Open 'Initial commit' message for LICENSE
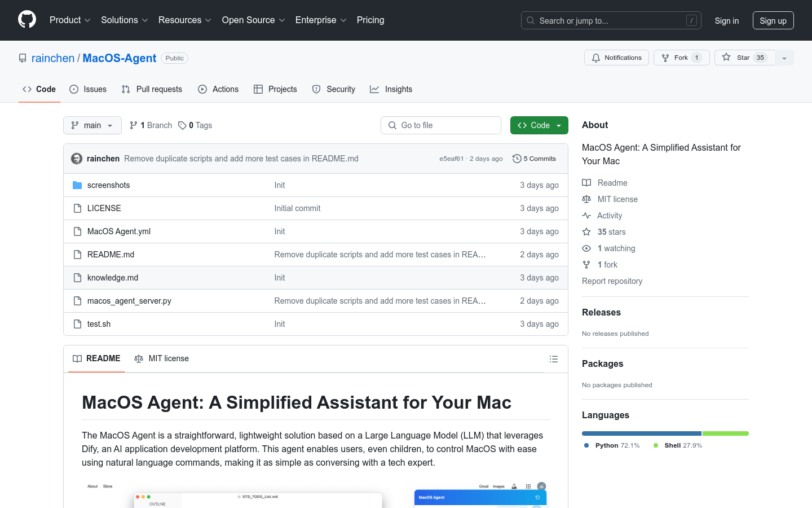 tap(297, 208)
